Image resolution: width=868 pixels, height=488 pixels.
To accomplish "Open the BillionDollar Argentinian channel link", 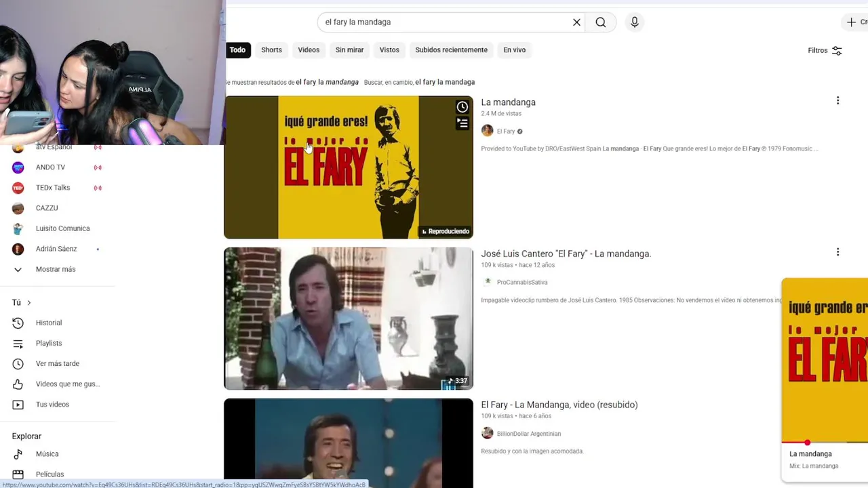I will pyautogui.click(x=529, y=434).
